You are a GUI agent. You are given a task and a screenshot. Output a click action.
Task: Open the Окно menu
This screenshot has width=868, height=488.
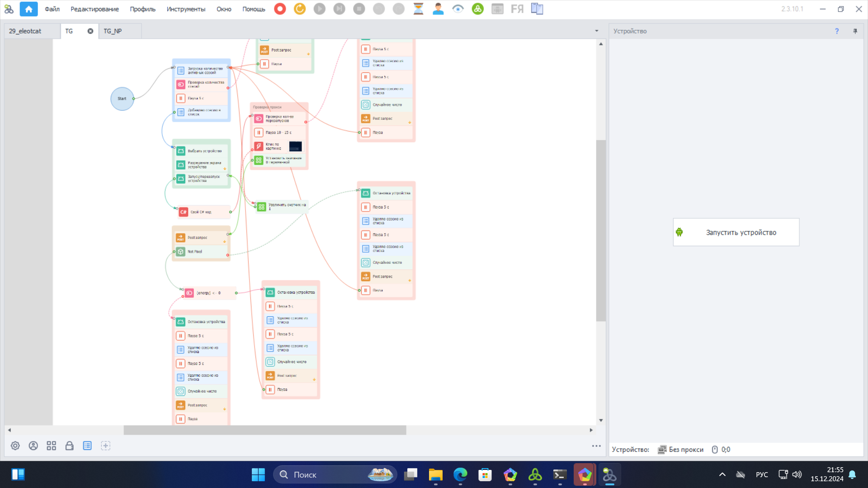pos(224,9)
